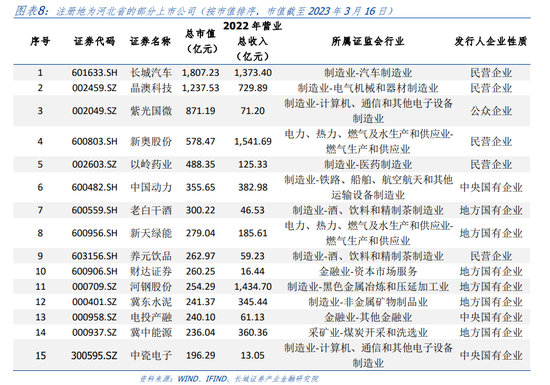
Task: Select stock code 000709.SZ
Action: point(94,286)
